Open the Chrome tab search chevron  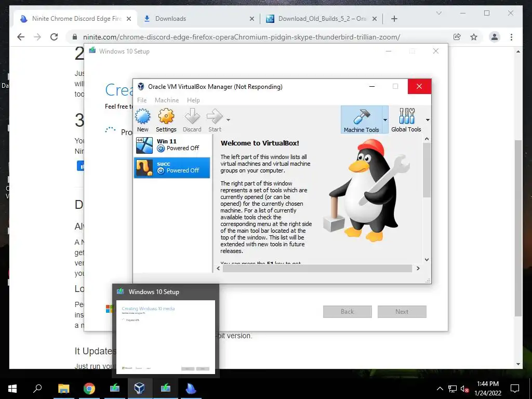point(438,13)
